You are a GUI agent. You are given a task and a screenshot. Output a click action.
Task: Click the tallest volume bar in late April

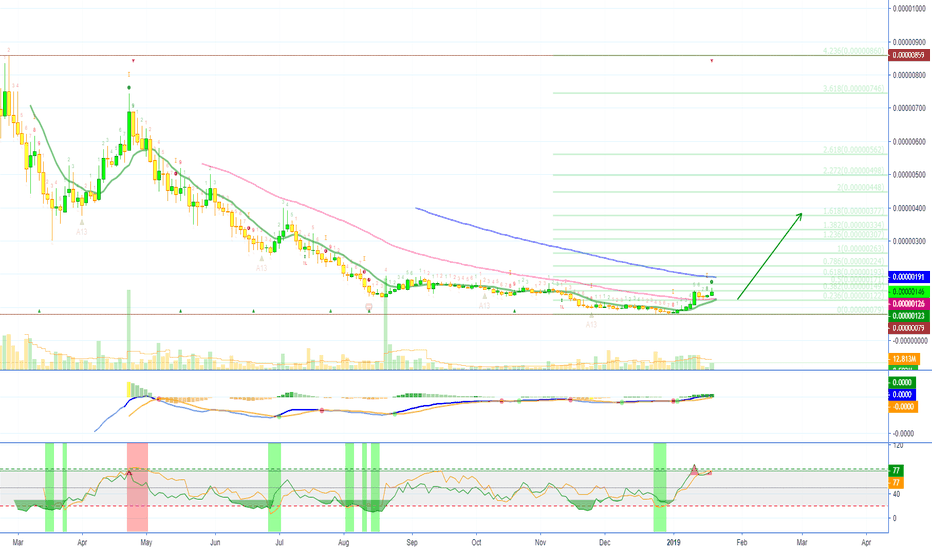(128, 329)
